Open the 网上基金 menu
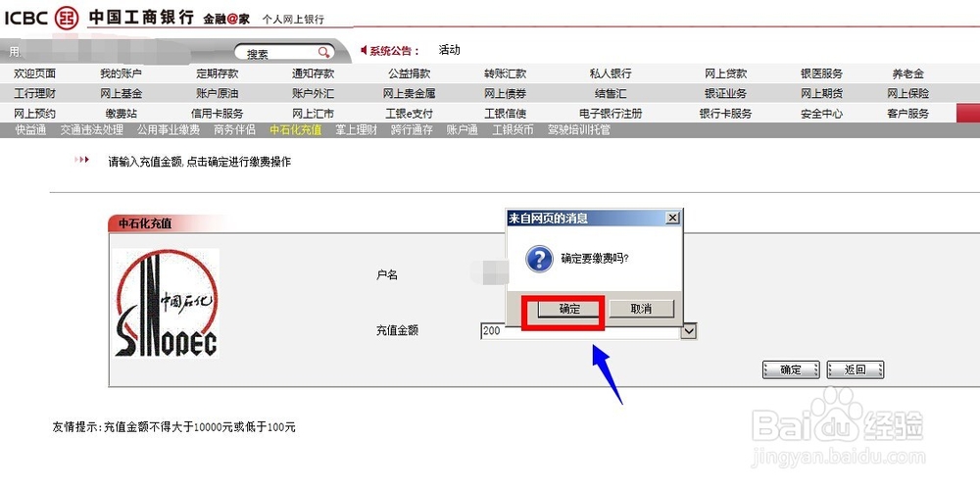 click(x=122, y=94)
